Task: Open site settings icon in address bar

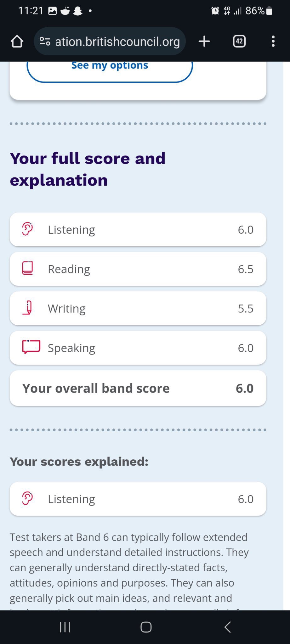Action: 45,41
